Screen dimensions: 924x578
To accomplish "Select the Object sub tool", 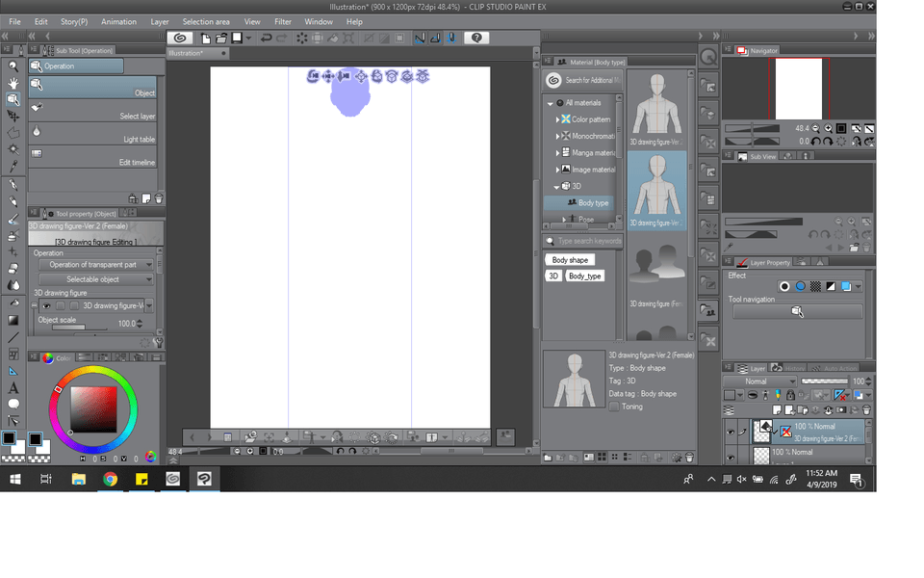I will click(x=92, y=88).
